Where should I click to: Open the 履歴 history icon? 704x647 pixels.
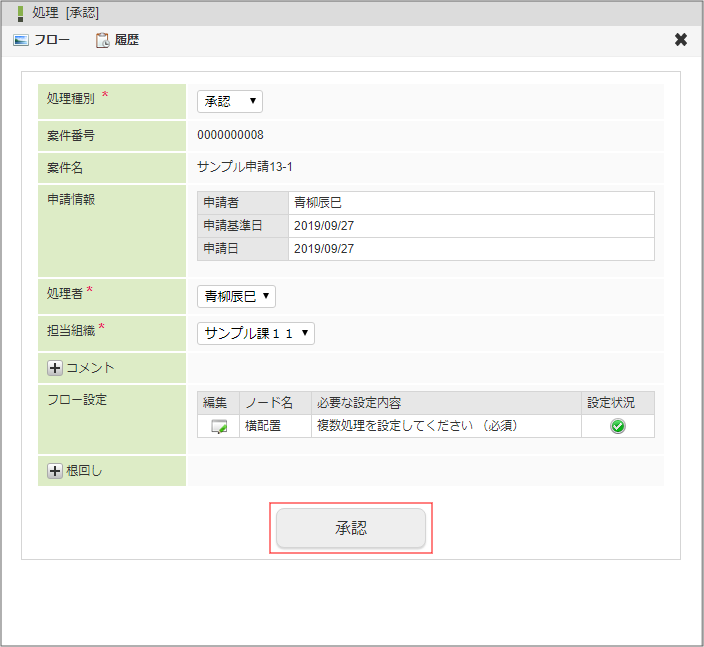pyautogui.click(x=102, y=40)
